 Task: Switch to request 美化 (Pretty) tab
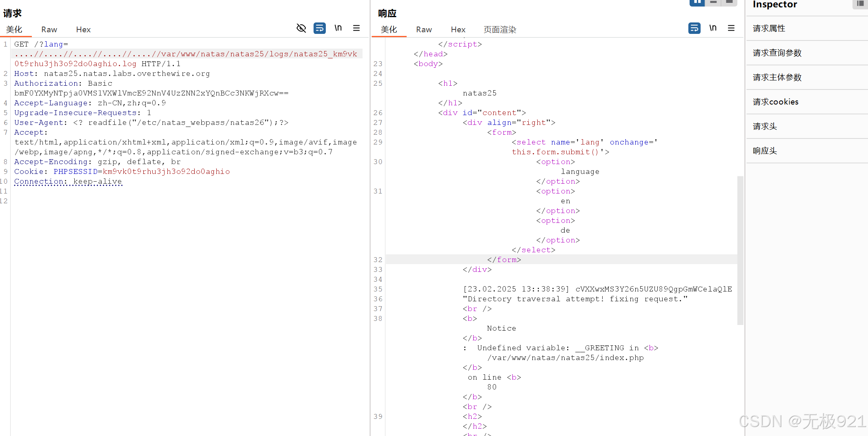[14, 29]
